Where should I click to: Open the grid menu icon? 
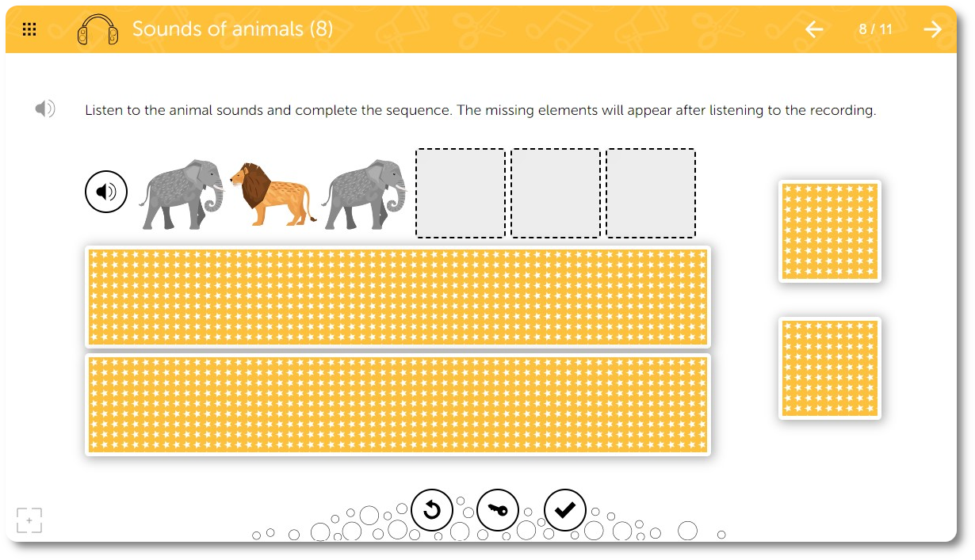[x=29, y=30]
